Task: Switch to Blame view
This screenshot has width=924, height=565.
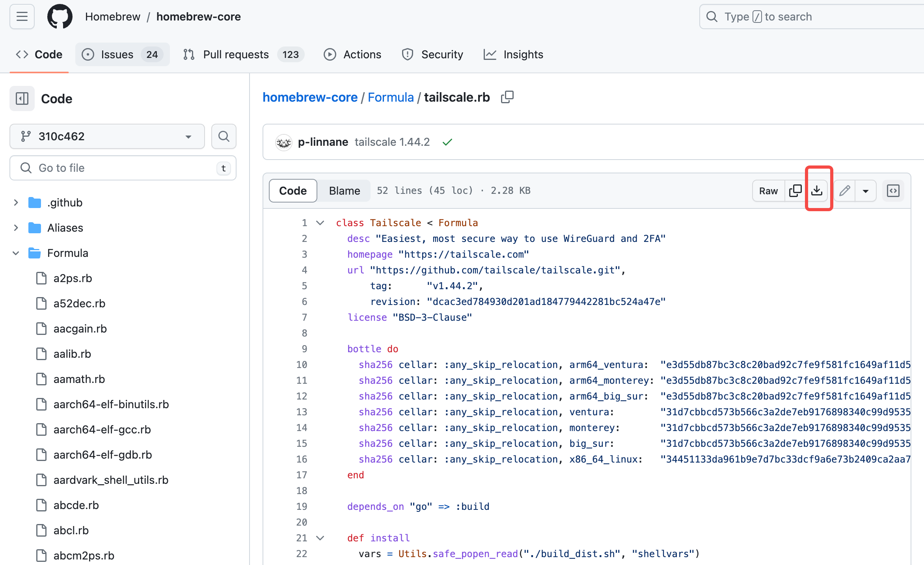Action: point(345,191)
